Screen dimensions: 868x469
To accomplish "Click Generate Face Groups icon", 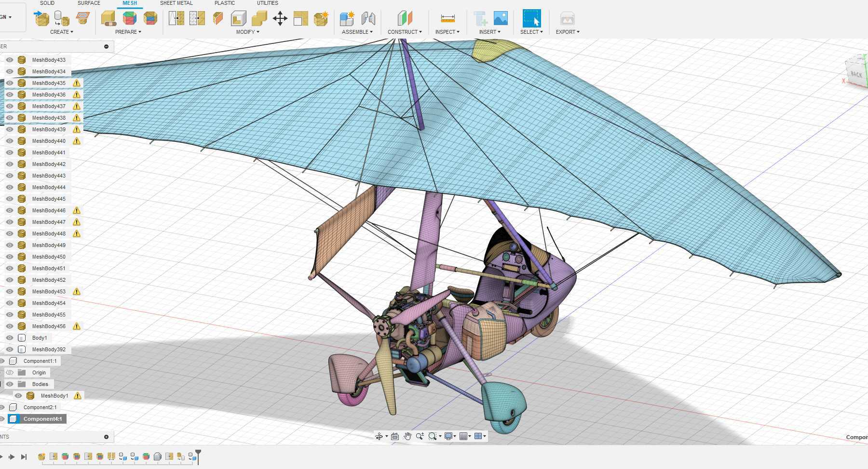I will [x=130, y=18].
